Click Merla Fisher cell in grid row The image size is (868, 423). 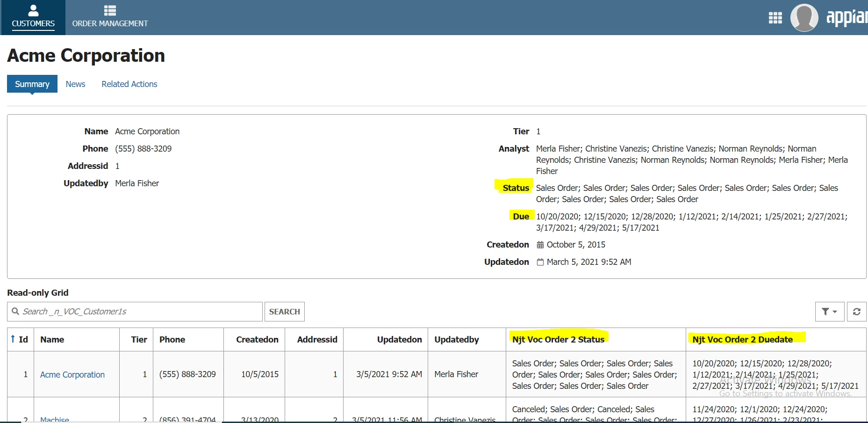coord(456,374)
